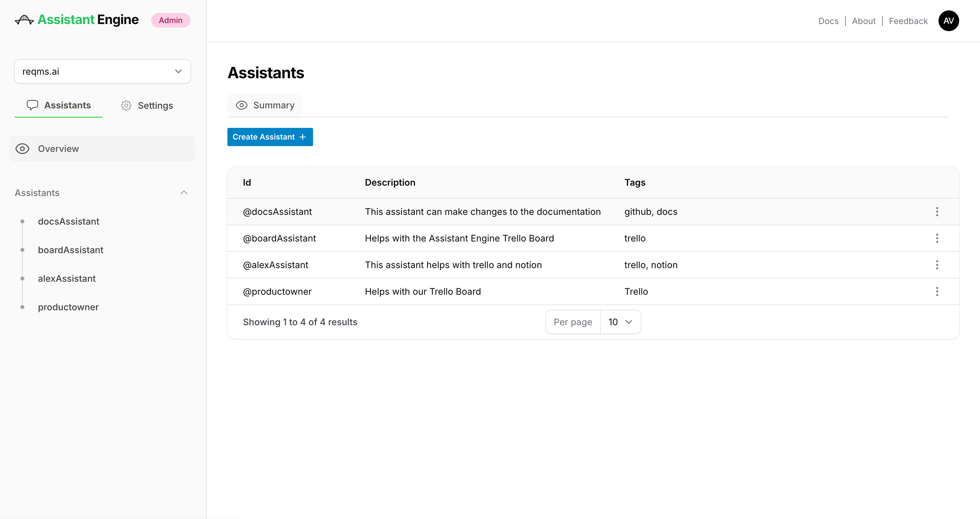Click description 'Helps with the Assistant Engine Trello Board'
Viewport: 980px width, 519px height.
pos(459,238)
